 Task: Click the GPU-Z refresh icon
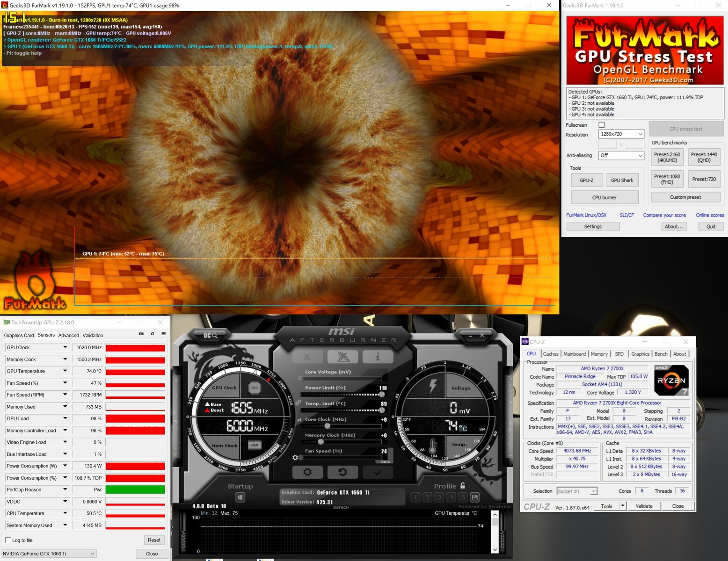coord(152,334)
